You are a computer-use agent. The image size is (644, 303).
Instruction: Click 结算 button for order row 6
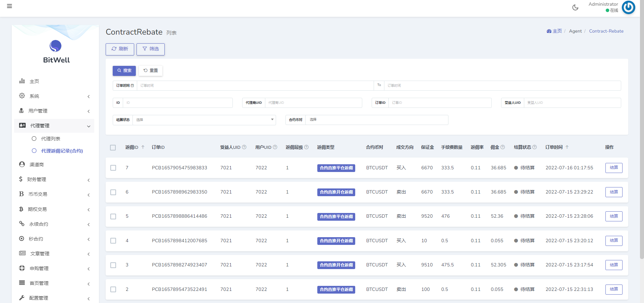pyautogui.click(x=613, y=192)
